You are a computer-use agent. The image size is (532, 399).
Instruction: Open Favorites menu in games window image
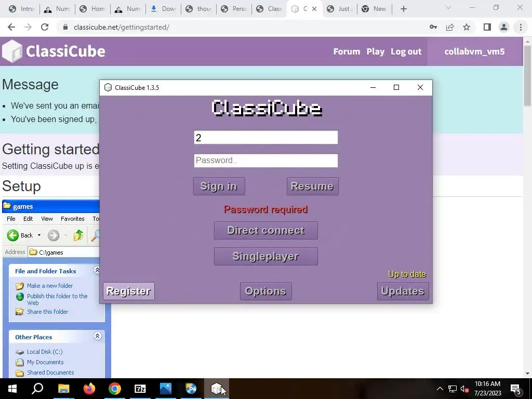tap(72, 219)
